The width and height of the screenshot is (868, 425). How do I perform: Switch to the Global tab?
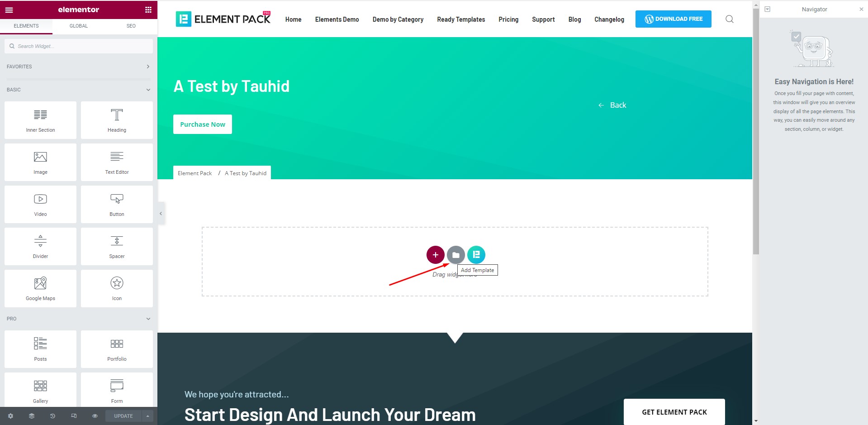79,26
